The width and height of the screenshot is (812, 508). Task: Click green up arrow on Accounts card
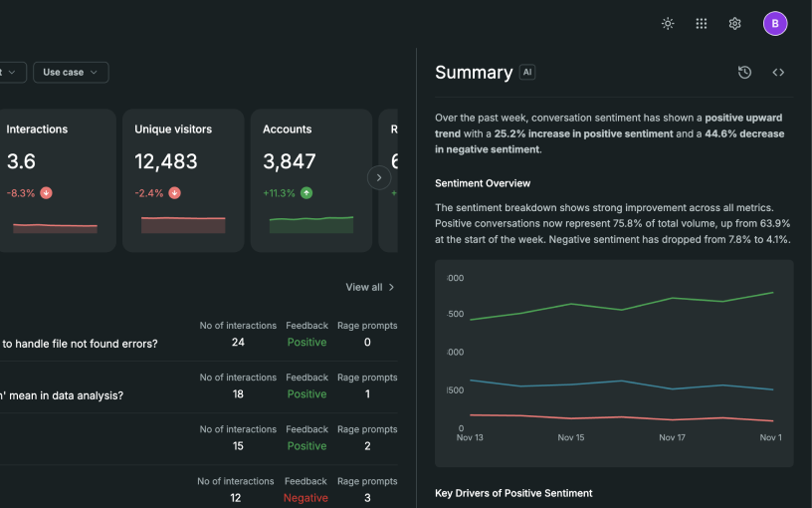click(x=306, y=193)
